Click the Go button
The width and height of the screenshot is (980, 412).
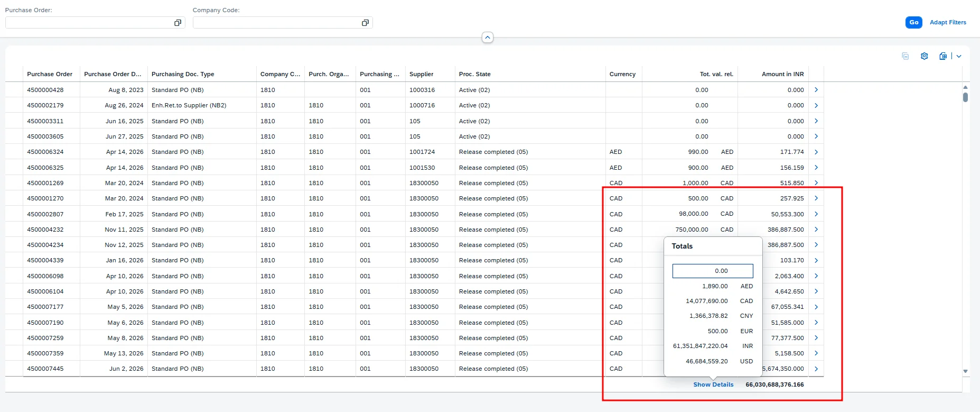913,22
